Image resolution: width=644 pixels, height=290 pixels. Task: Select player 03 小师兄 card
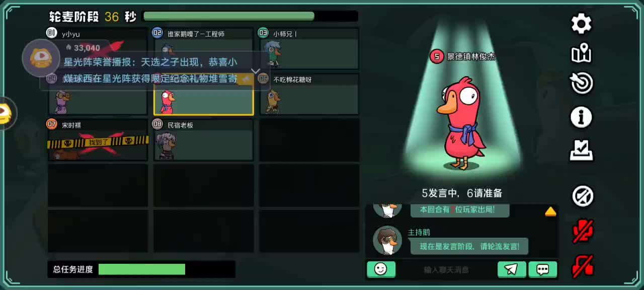(309, 48)
